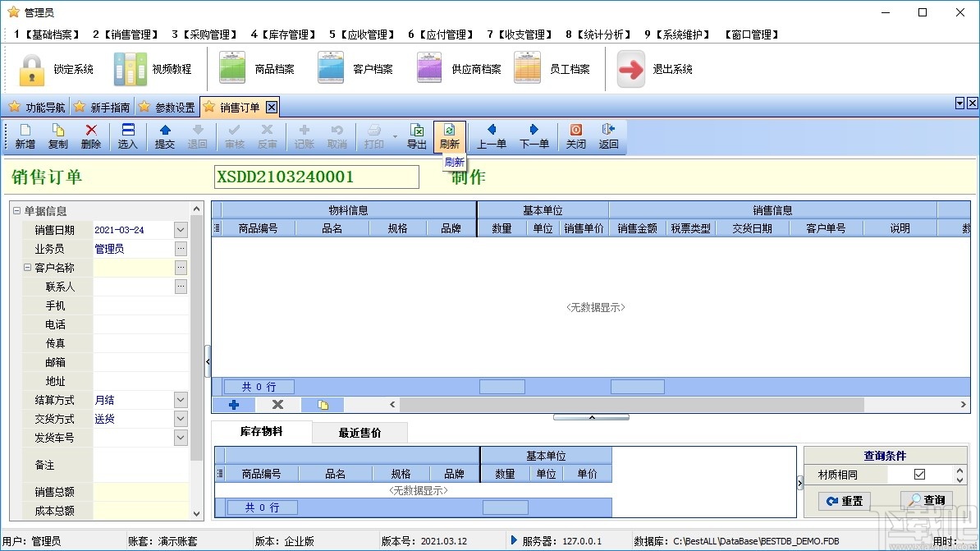Go to 上一单 previous order
Screen dimensions: 980x551
click(492, 136)
